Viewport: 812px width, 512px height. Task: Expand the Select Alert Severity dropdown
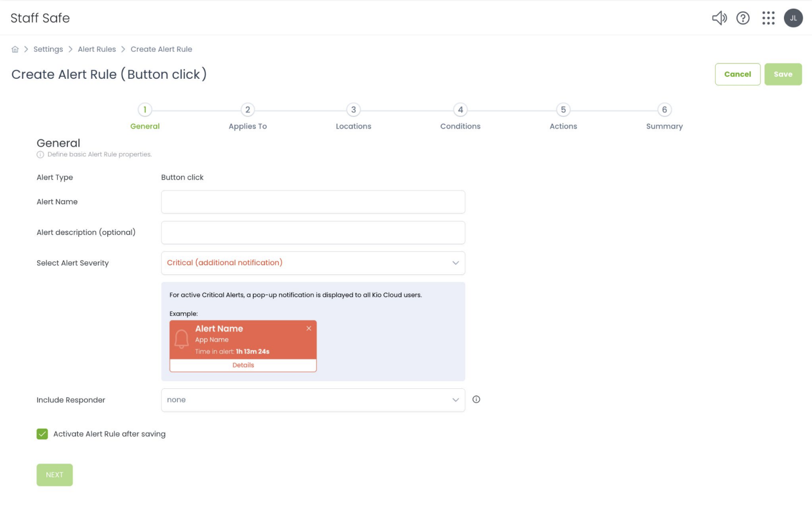[x=313, y=263]
